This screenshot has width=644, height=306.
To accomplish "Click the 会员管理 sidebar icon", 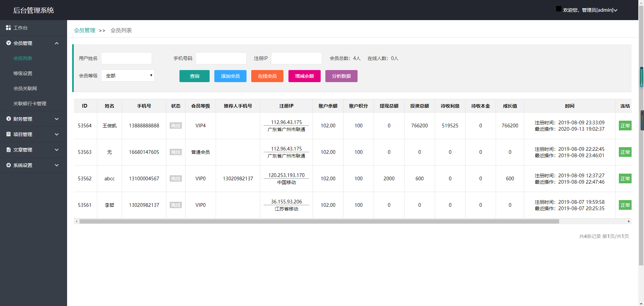I will pos(8,43).
